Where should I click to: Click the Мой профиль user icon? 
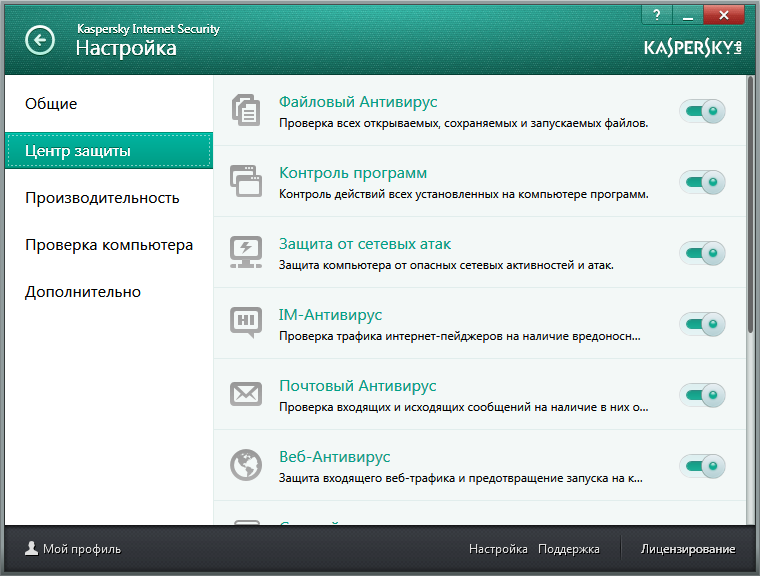point(32,548)
